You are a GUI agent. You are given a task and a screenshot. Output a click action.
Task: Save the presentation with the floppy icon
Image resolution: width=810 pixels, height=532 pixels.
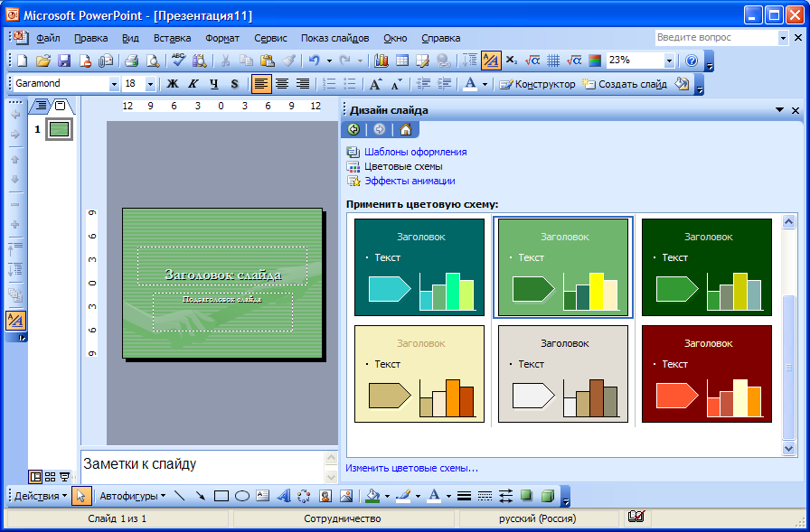[x=64, y=61]
